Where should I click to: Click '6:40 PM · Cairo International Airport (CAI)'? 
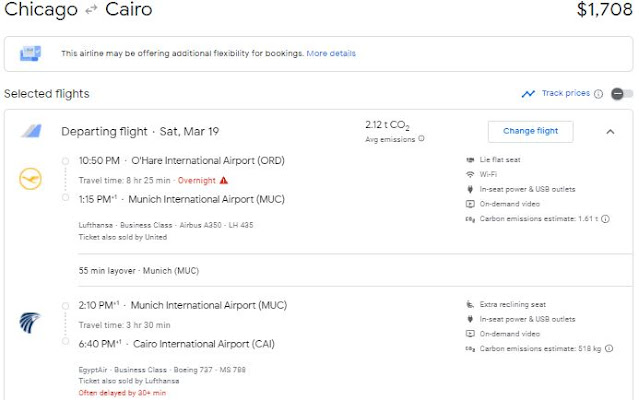coord(176,344)
